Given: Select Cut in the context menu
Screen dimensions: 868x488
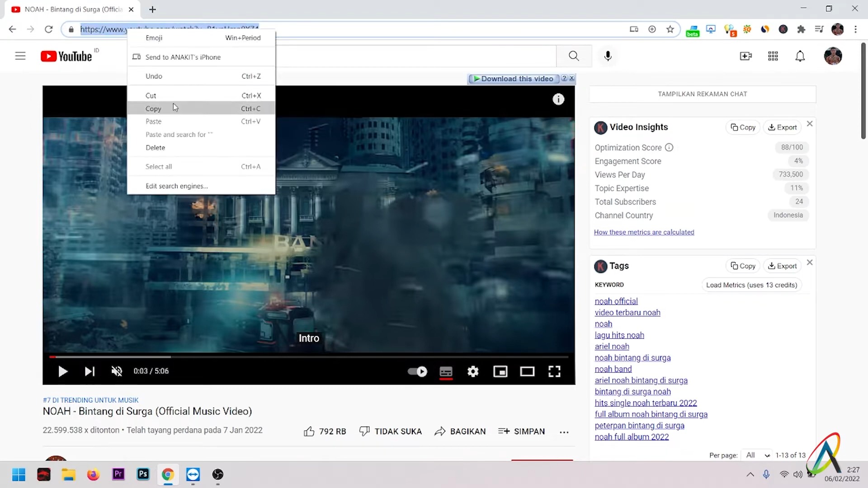Looking at the screenshot, I should tap(201, 95).
